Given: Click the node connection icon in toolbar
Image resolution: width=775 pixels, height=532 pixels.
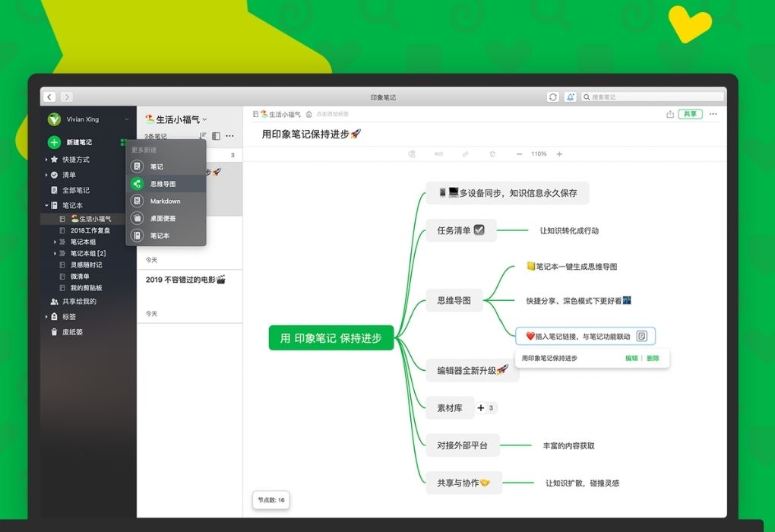Looking at the screenshot, I should click(438, 154).
